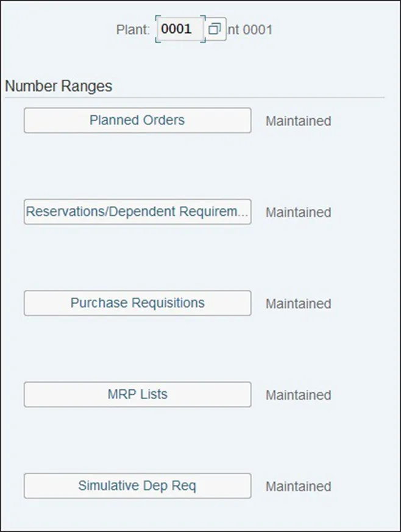Click the plant description text after the field

(250, 30)
